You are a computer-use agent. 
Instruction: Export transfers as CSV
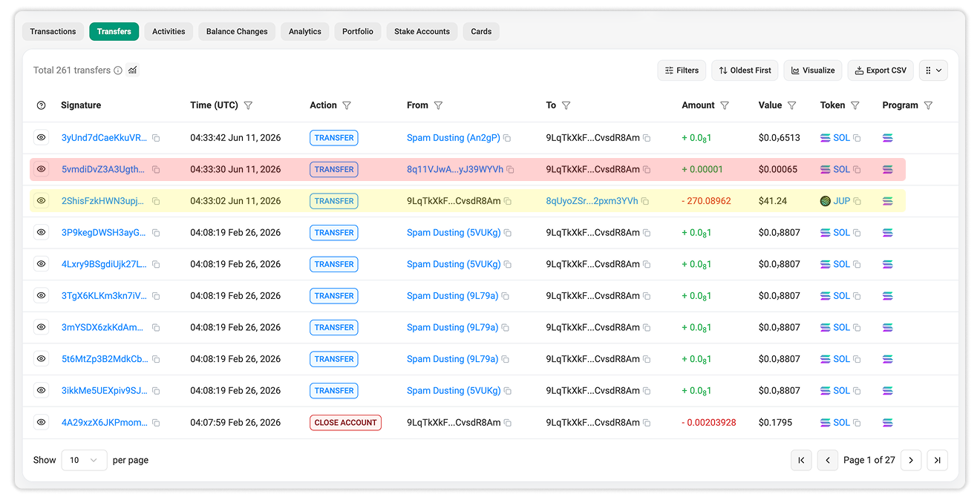(x=881, y=70)
